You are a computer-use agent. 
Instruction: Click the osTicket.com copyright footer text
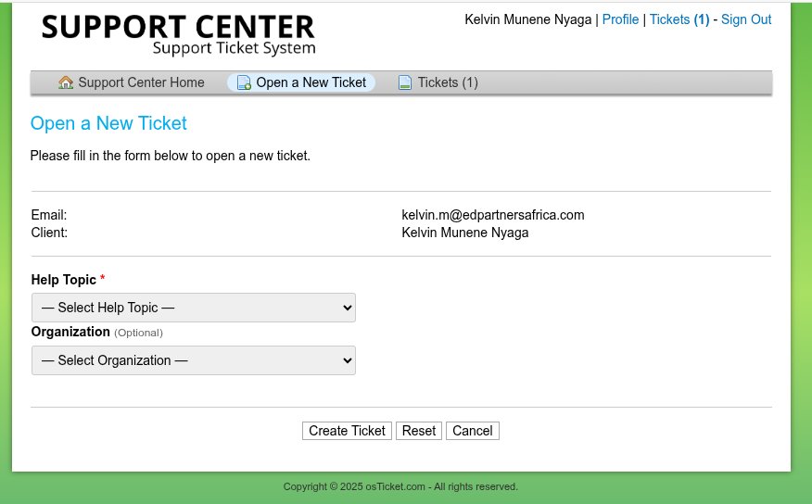point(400,487)
